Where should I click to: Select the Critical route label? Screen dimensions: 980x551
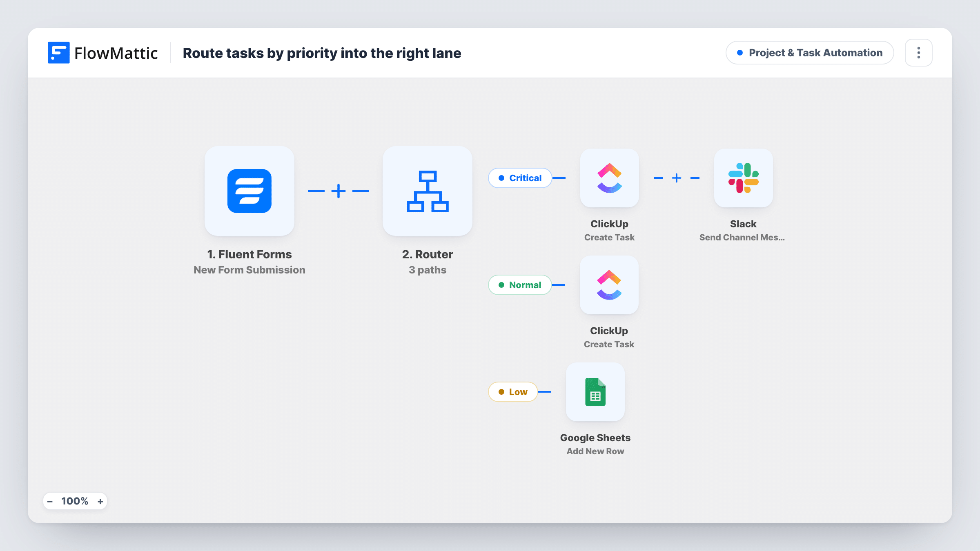point(520,178)
